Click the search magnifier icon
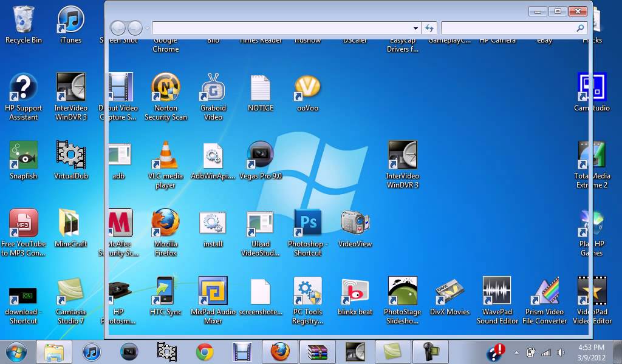 click(580, 28)
